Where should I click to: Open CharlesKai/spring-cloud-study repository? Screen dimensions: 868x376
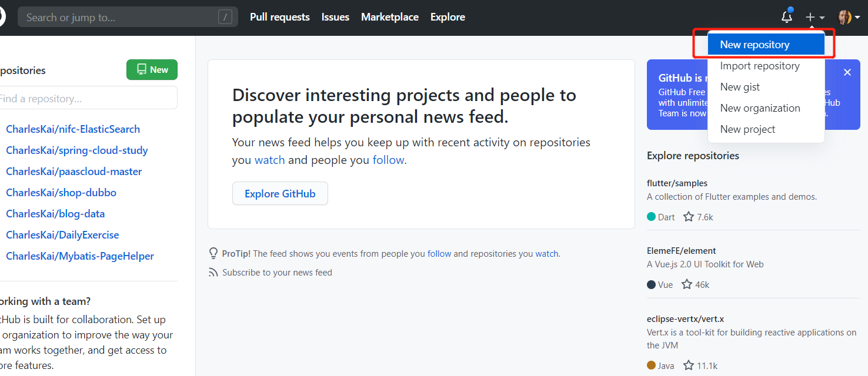[77, 150]
